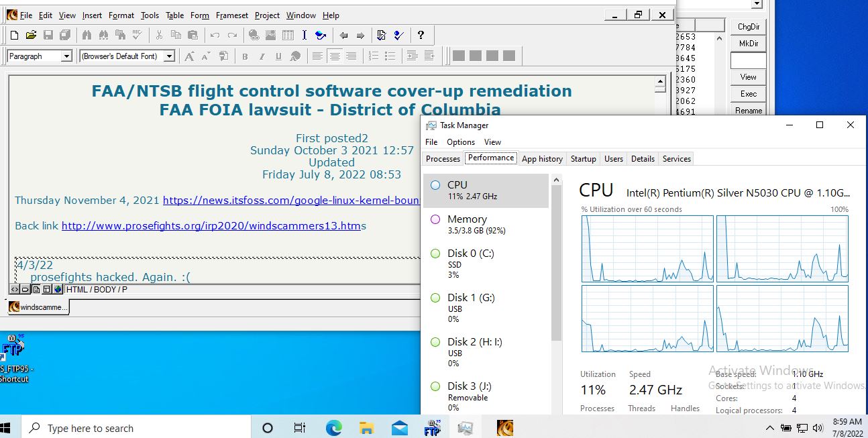Run the spell check ABC icon
Screen dimensions: 868x438
[137, 36]
